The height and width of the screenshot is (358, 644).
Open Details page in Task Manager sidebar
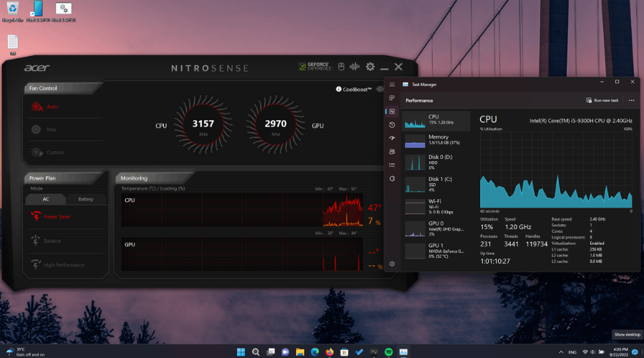(x=392, y=165)
